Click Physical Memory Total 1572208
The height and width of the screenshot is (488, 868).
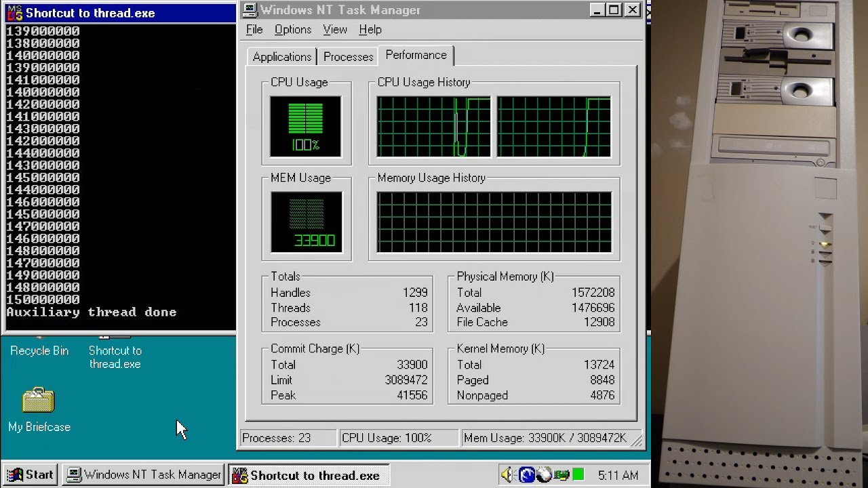tap(593, 293)
